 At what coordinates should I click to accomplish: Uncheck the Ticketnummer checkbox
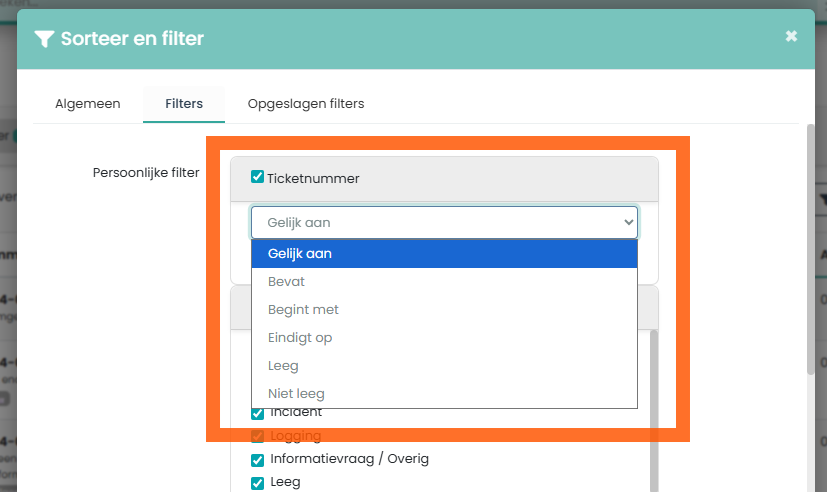[257, 177]
